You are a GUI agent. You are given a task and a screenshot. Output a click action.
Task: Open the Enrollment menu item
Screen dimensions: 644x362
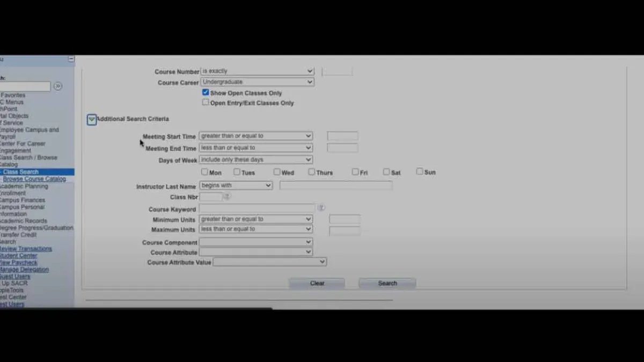click(12, 193)
